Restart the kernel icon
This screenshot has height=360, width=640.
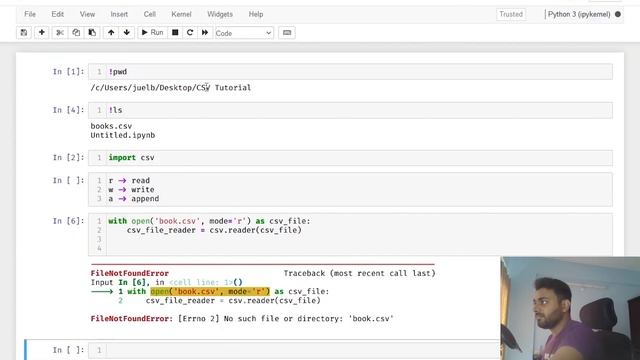(190, 33)
